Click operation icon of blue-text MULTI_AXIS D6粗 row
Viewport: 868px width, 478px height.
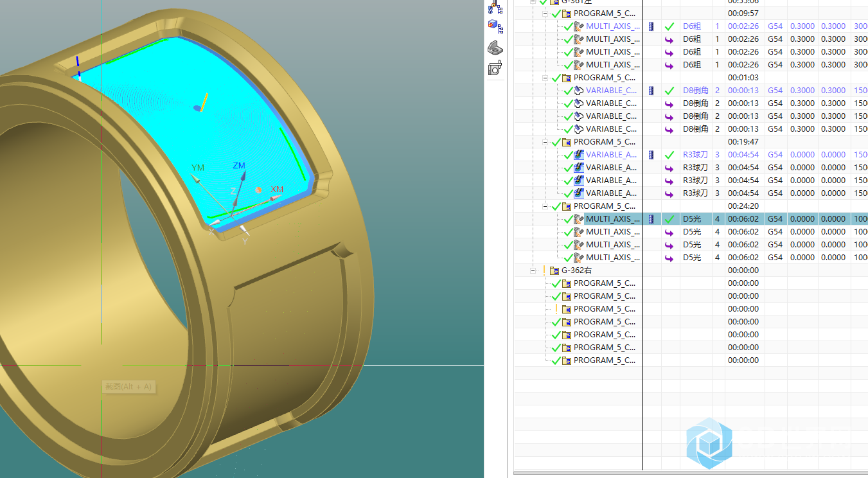[x=579, y=26]
